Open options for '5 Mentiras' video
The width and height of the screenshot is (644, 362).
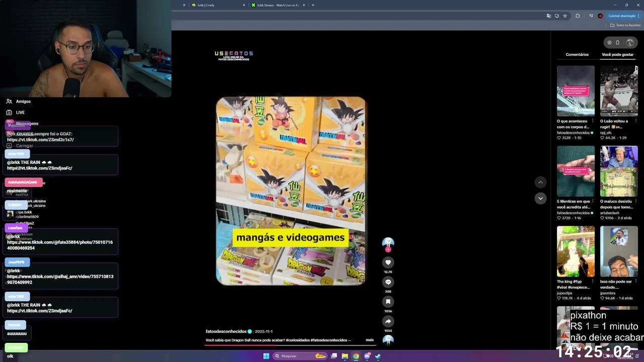[x=593, y=201]
